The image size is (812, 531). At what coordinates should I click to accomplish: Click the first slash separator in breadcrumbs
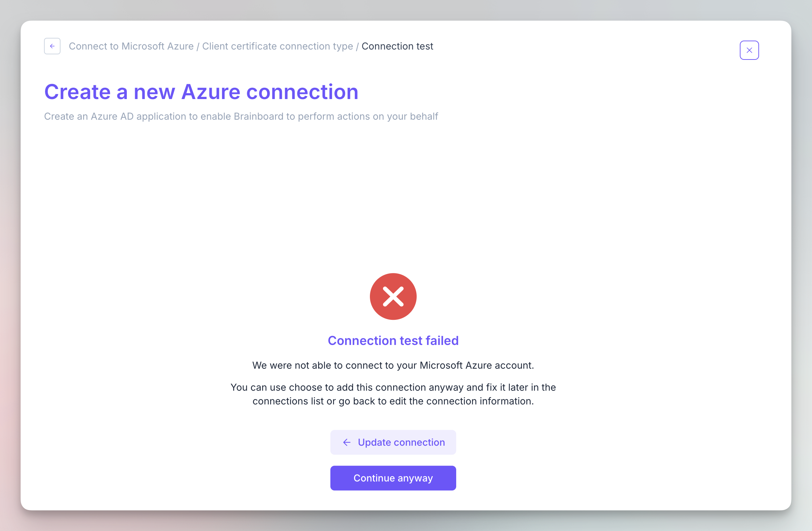click(198, 46)
